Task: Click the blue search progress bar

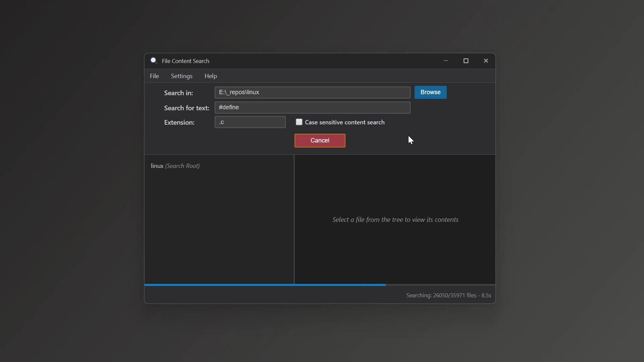Action: pos(265,285)
